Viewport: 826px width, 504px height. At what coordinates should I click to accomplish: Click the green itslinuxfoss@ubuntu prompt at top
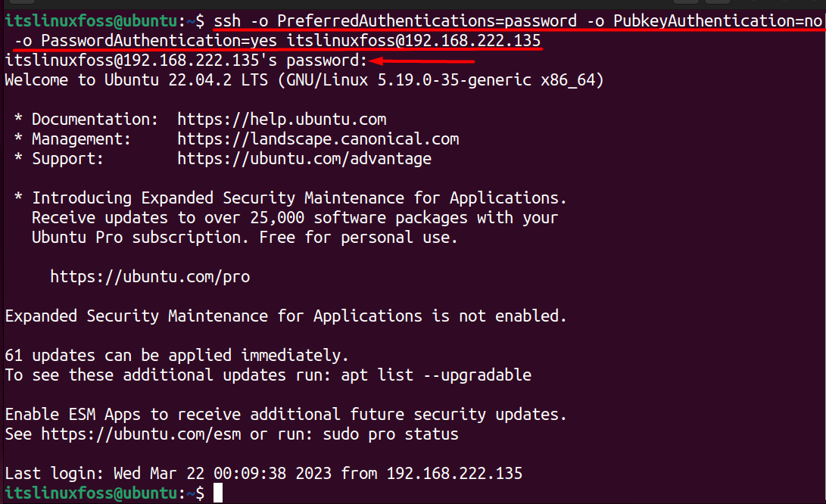click(91, 21)
